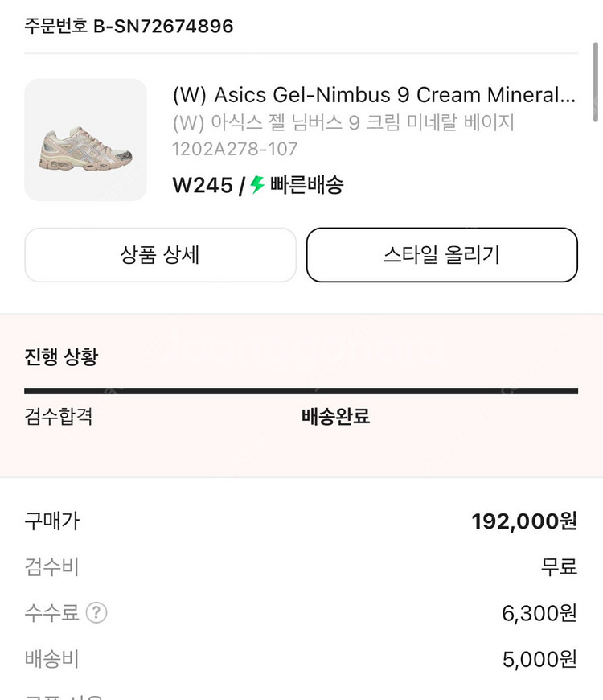Select the model number 1202A278-107
Image resolution: width=603 pixels, height=700 pixels.
(235, 149)
